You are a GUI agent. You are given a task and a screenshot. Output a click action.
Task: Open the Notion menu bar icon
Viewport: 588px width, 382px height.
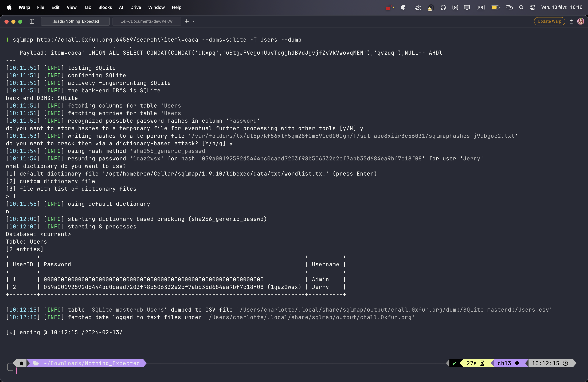455,7
